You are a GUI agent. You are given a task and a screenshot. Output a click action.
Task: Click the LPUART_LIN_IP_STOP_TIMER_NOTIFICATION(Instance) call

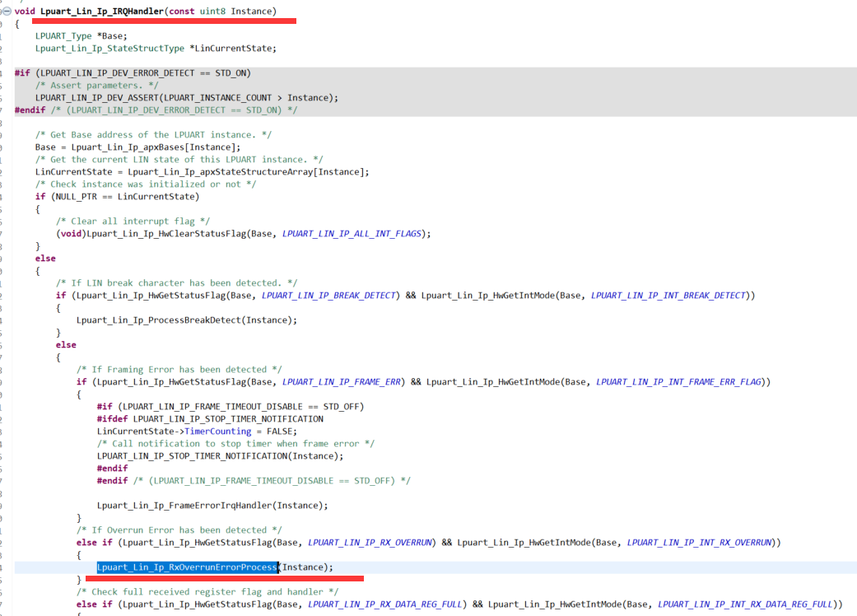click(x=221, y=456)
